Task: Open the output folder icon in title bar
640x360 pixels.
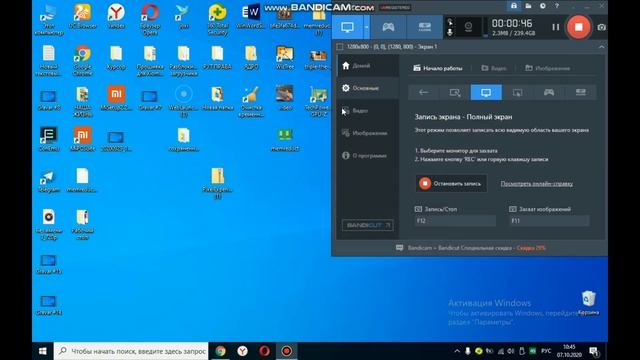Action: 528,6
